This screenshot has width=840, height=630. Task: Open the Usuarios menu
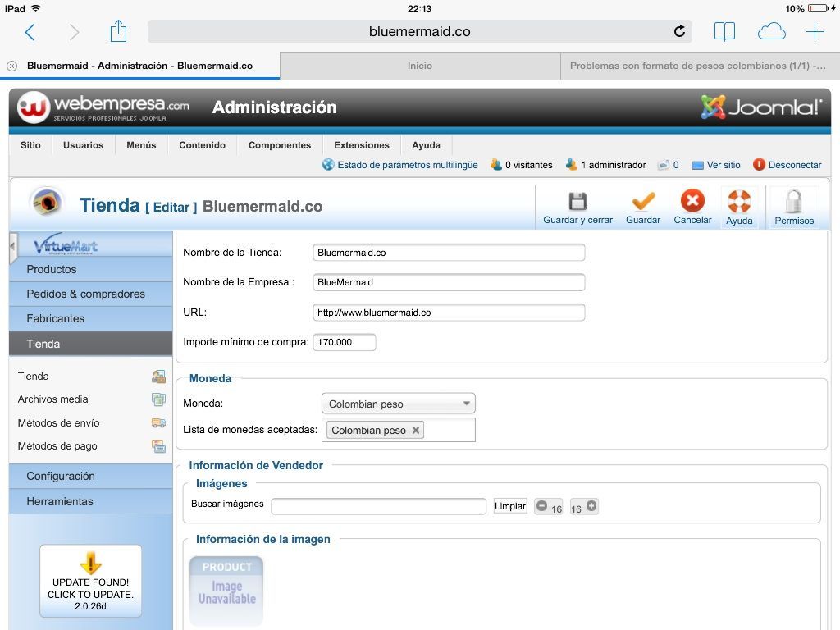tap(83, 145)
